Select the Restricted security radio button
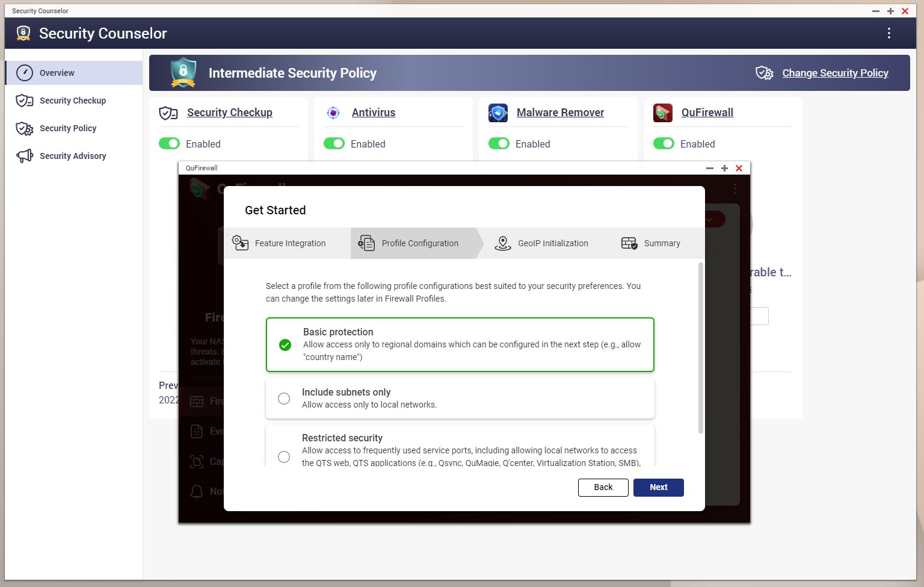The width and height of the screenshot is (924, 587). point(284,457)
